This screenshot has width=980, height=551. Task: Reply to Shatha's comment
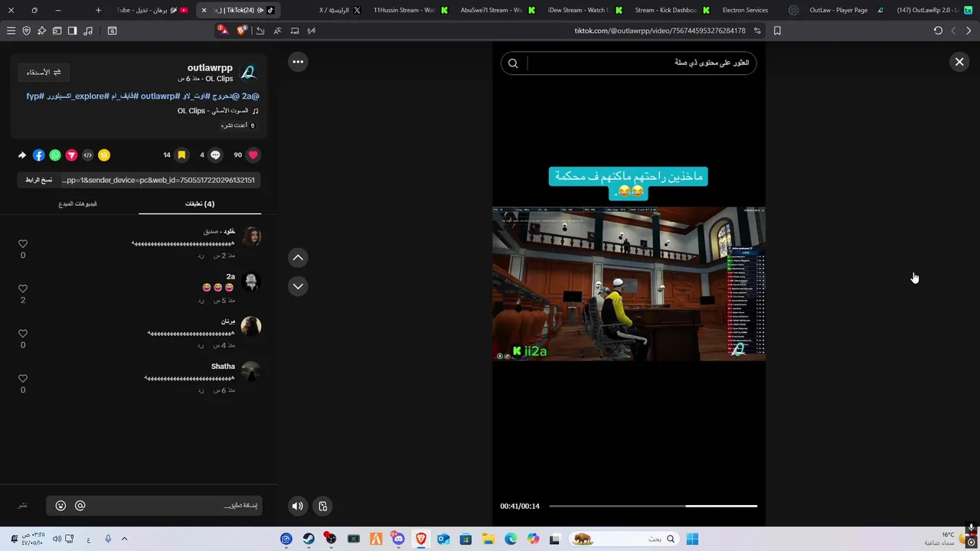(201, 390)
